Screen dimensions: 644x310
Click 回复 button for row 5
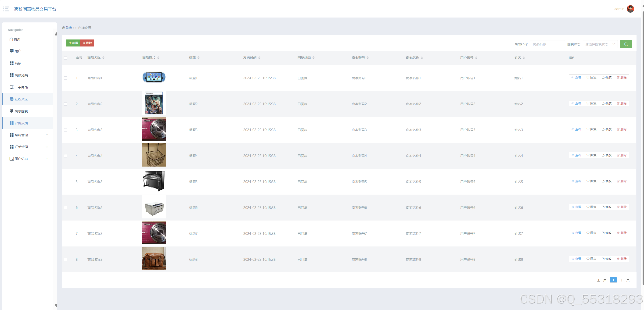pyautogui.click(x=591, y=181)
